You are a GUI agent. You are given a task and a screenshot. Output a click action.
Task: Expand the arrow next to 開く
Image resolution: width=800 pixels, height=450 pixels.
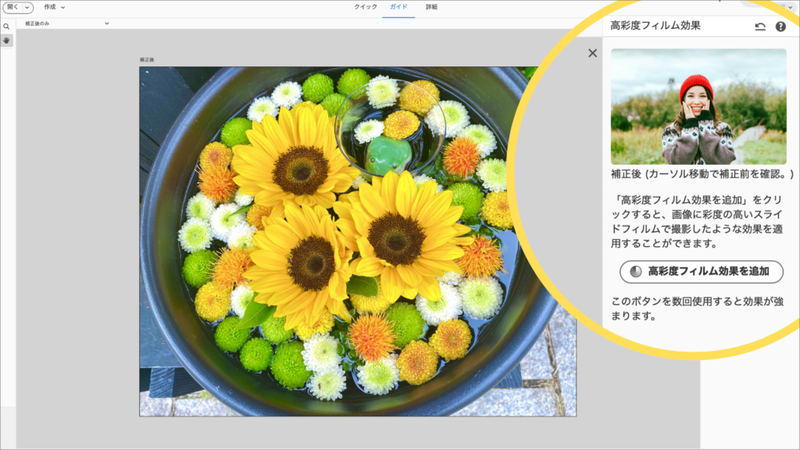(27, 8)
